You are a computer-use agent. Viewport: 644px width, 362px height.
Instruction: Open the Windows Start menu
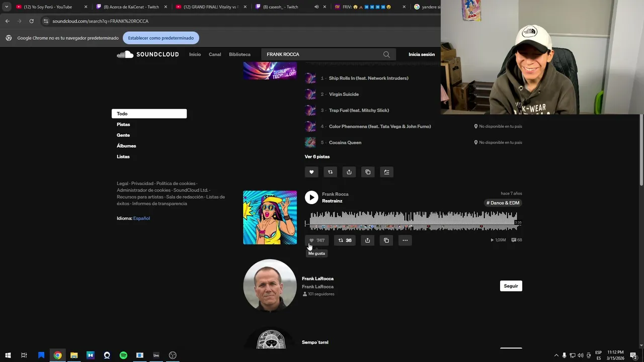point(8,355)
